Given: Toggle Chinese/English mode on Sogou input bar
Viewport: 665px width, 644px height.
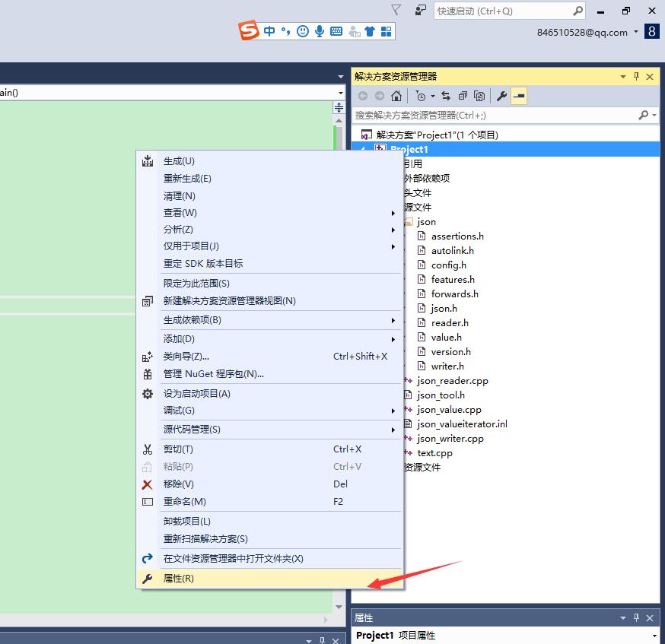Looking at the screenshot, I should [x=269, y=30].
